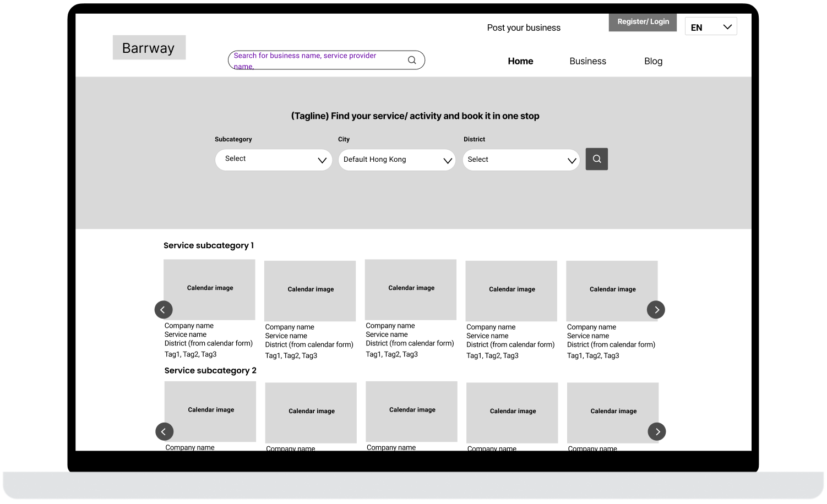827x504 pixels.
Task: Advance Service subcategory 2 carousel right
Action: point(657,432)
